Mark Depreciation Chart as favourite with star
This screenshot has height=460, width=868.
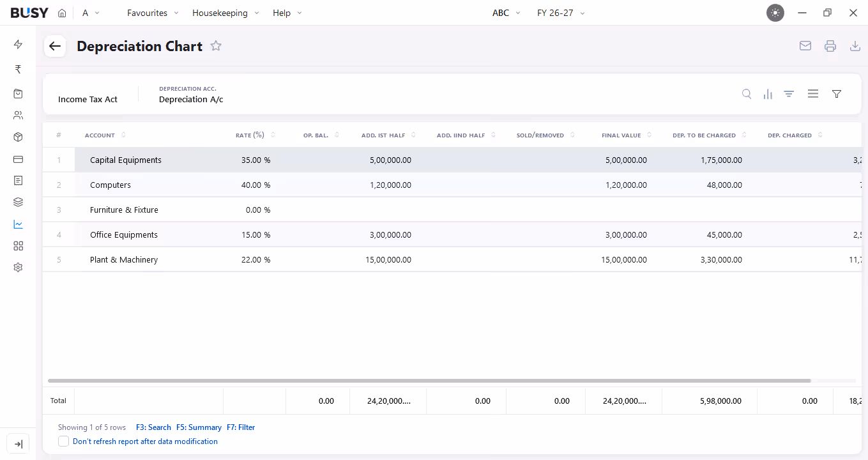[216, 46]
